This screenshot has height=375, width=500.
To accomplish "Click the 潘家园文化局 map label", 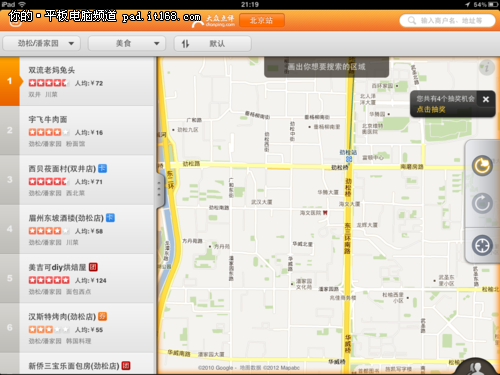I will (x=304, y=284).
